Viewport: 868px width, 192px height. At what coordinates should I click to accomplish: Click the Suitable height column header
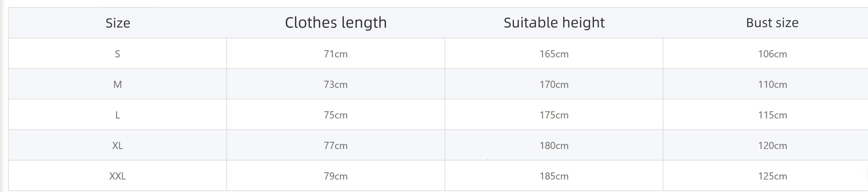(x=554, y=23)
